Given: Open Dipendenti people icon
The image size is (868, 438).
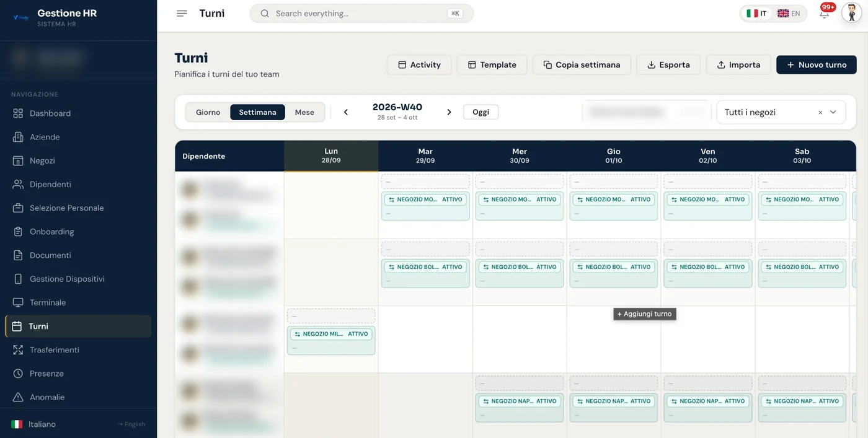Looking at the screenshot, I should click(x=17, y=184).
